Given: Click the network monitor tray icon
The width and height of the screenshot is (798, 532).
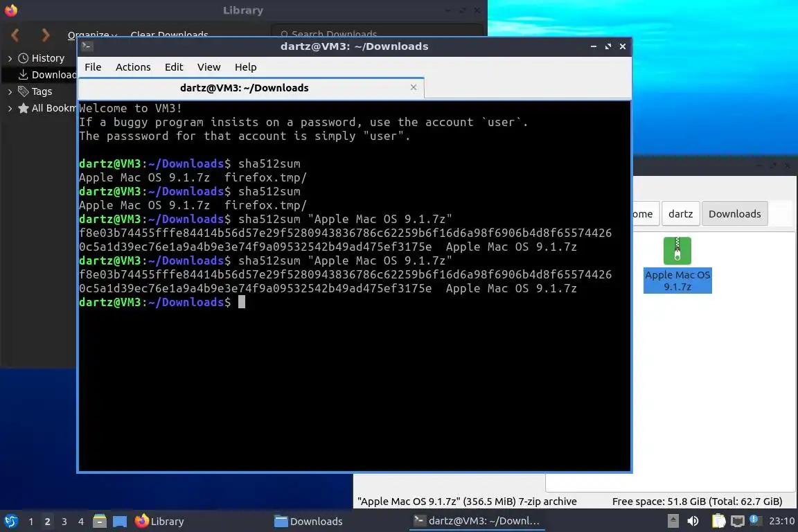Looking at the screenshot, I should pyautogui.click(x=738, y=521).
